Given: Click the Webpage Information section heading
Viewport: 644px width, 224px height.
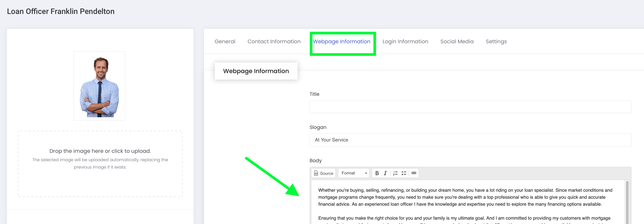Looking at the screenshot, I should click(x=256, y=71).
